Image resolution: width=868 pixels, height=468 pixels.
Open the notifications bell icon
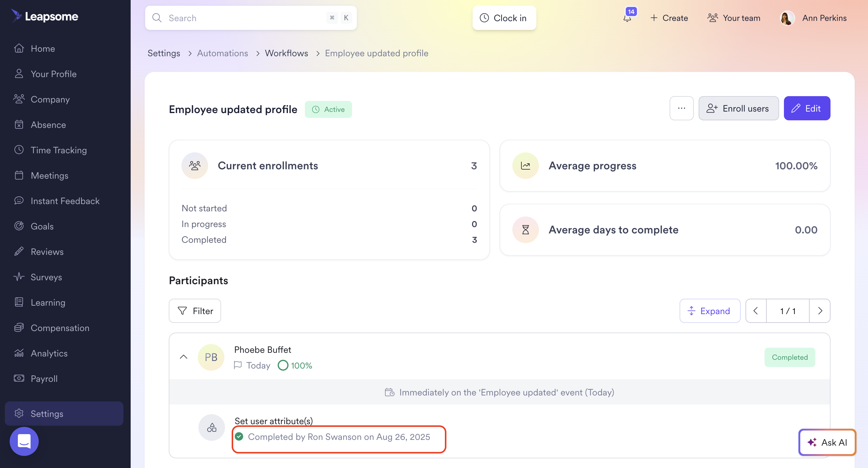(627, 18)
